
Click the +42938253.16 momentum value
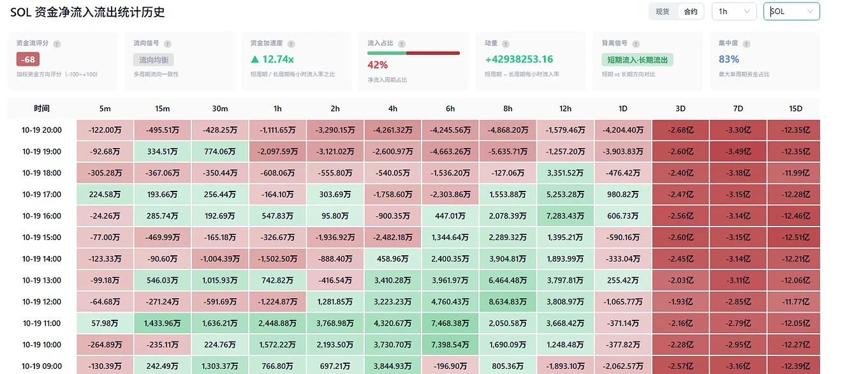coord(519,59)
